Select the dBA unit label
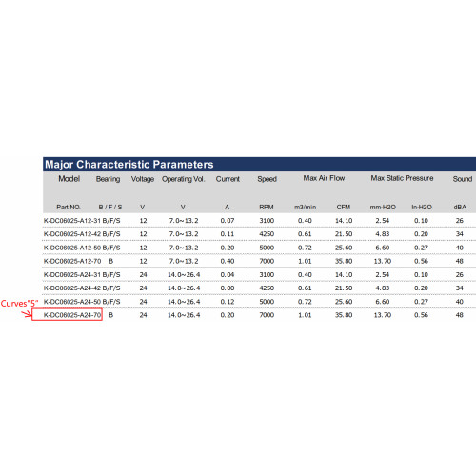This screenshot has height=476, width=476. [x=460, y=207]
